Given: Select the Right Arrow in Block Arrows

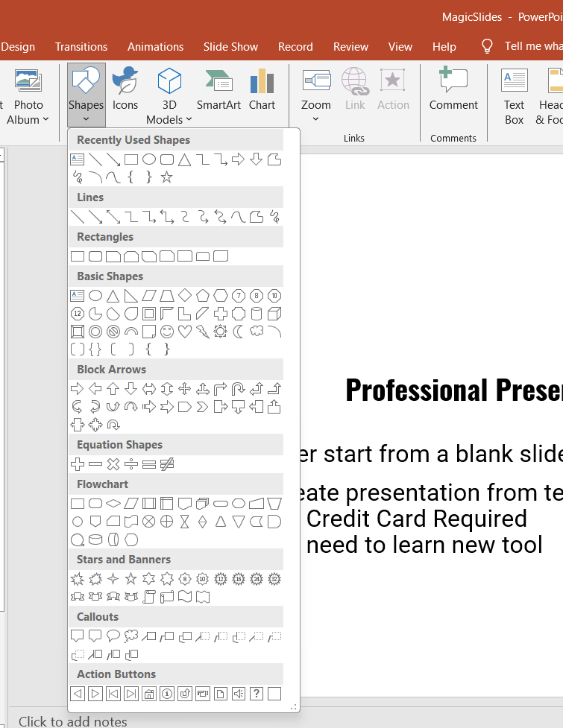Looking at the screenshot, I should click(x=77, y=389).
